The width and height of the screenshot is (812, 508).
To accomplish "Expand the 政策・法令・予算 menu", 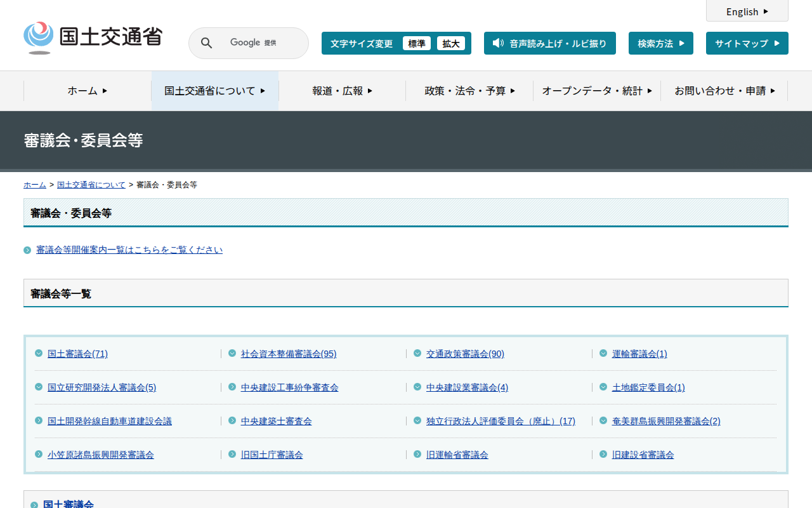I will click(x=469, y=91).
